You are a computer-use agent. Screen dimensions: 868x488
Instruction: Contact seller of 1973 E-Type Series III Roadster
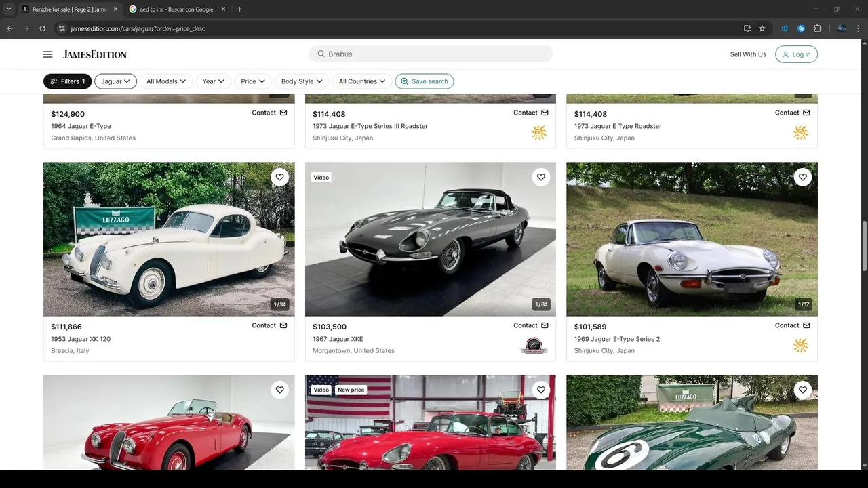click(x=531, y=113)
